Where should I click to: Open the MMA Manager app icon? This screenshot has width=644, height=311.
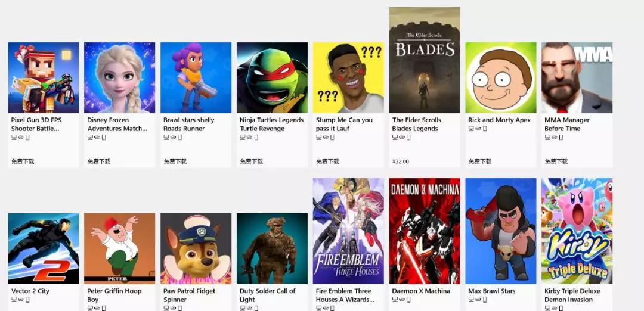coord(577,77)
